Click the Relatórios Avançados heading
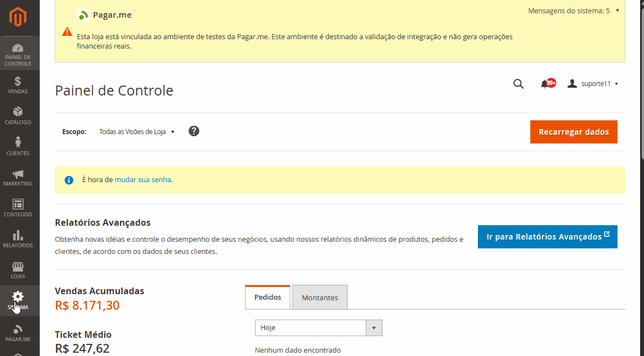Image resolution: width=644 pixels, height=356 pixels. click(103, 222)
